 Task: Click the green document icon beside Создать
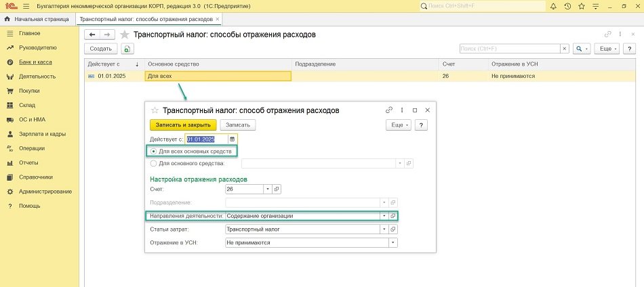(x=128, y=49)
